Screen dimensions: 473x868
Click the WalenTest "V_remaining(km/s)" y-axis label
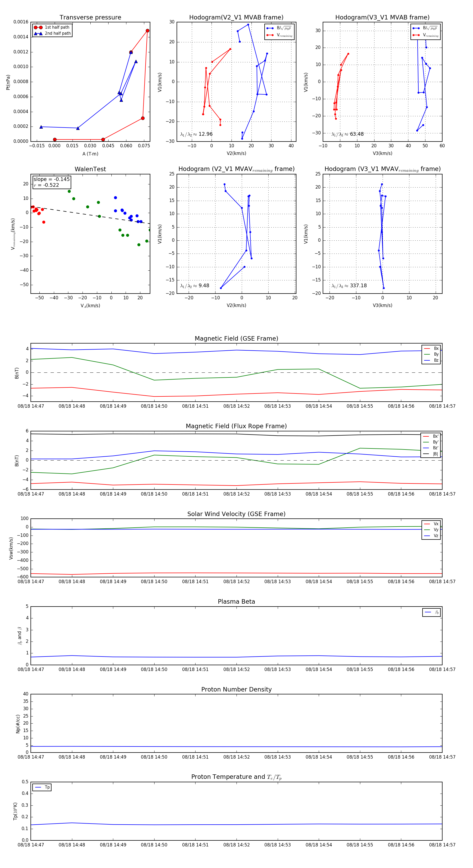(x=13, y=234)
